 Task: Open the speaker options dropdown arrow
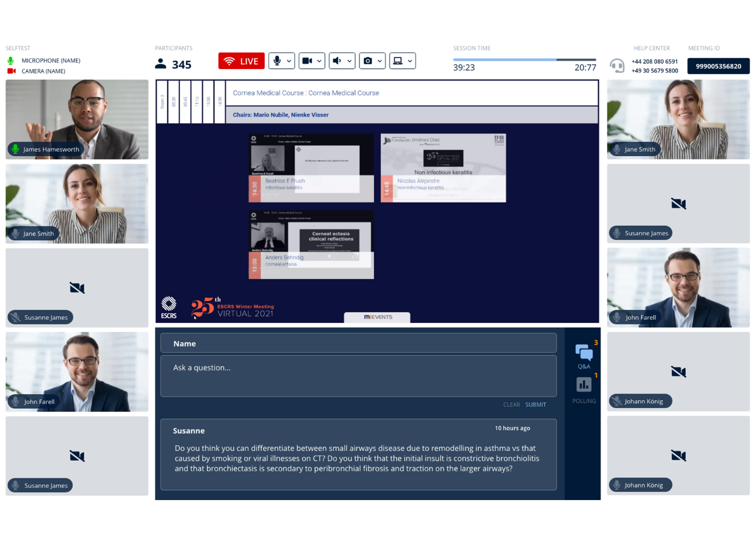(349, 61)
